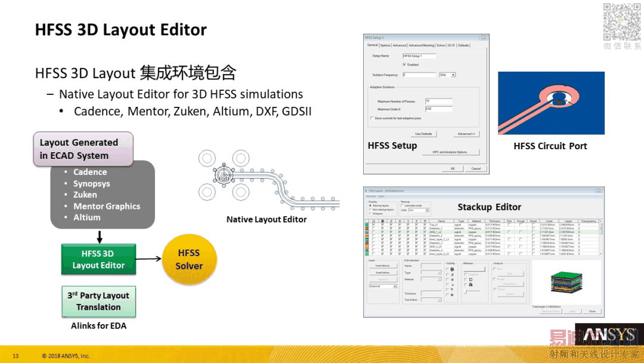
Task: Click the bottom icon in the Visibility group
Action: coord(452,295)
